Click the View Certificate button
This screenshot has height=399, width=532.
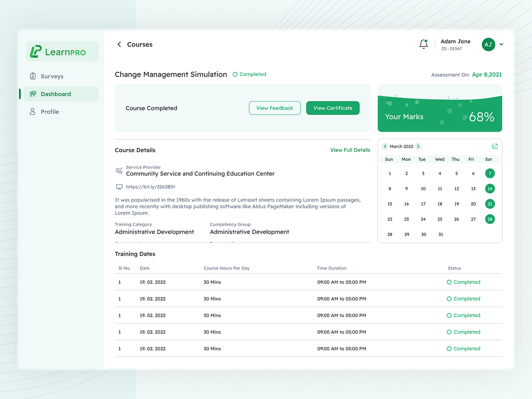point(332,108)
